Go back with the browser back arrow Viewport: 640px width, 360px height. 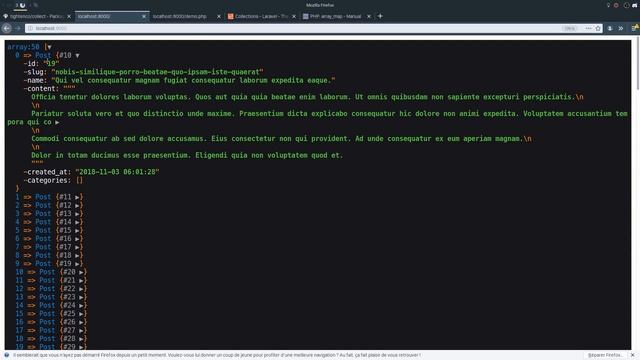7,28
